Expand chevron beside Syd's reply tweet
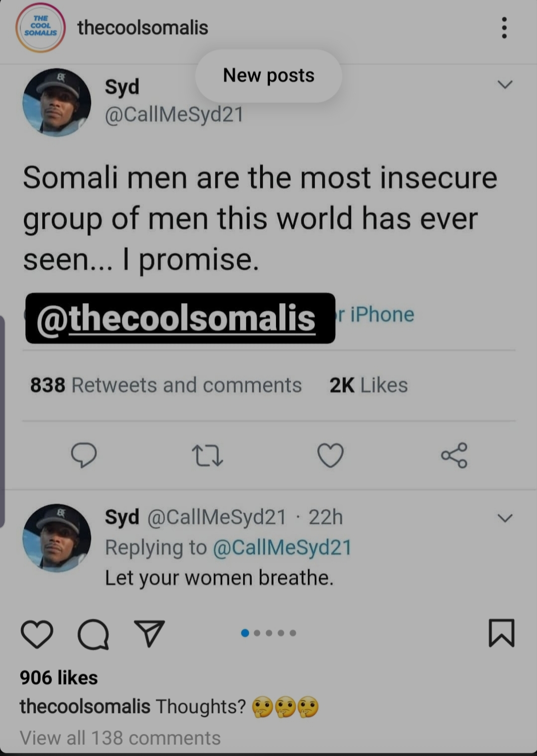 coord(505,518)
